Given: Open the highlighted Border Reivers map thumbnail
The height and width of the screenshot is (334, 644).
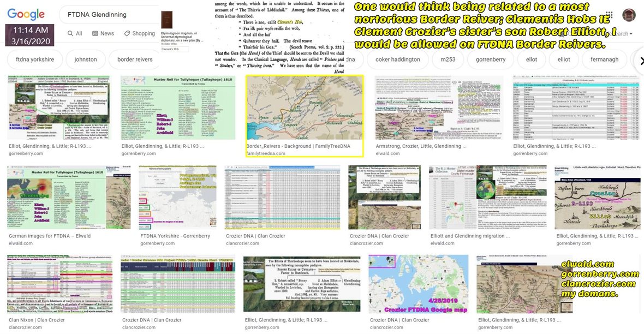Looking at the screenshot, I should coord(304,108).
